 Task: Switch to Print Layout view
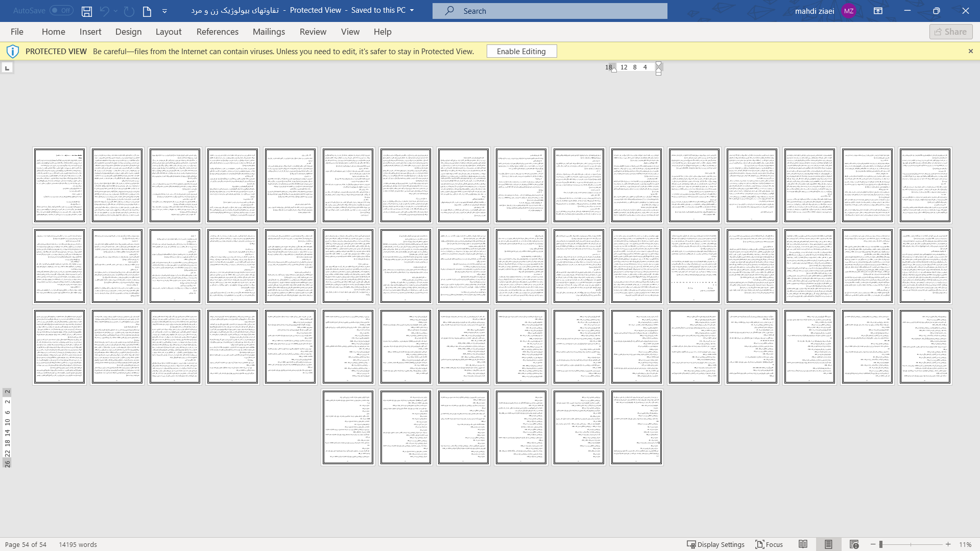point(828,544)
